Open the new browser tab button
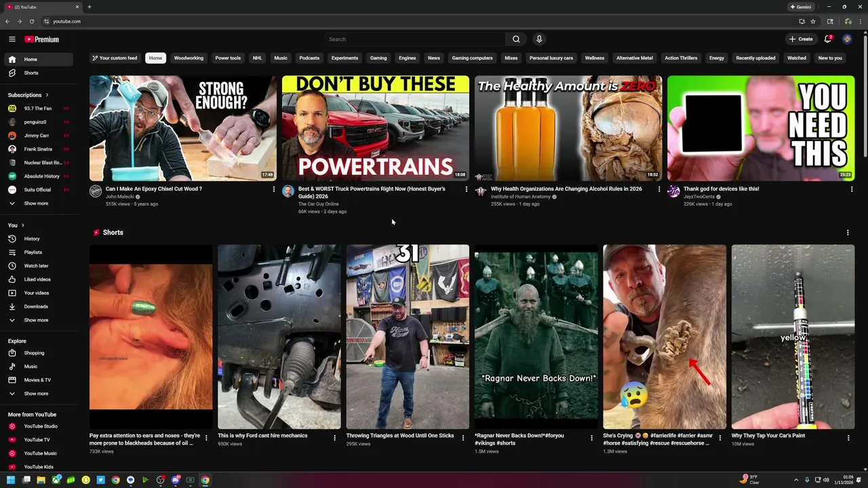868x488 pixels. [x=90, y=7]
